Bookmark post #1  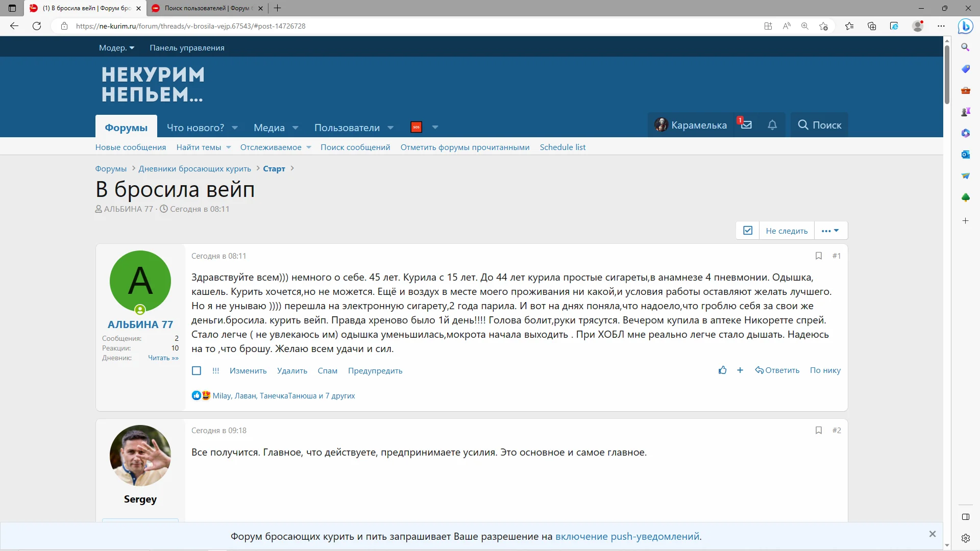coord(819,256)
